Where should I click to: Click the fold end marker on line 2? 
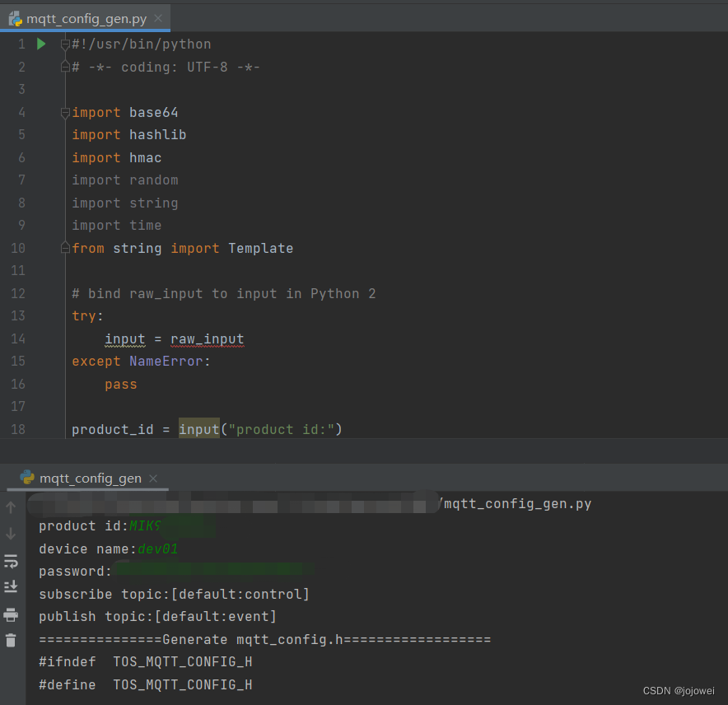(x=65, y=67)
